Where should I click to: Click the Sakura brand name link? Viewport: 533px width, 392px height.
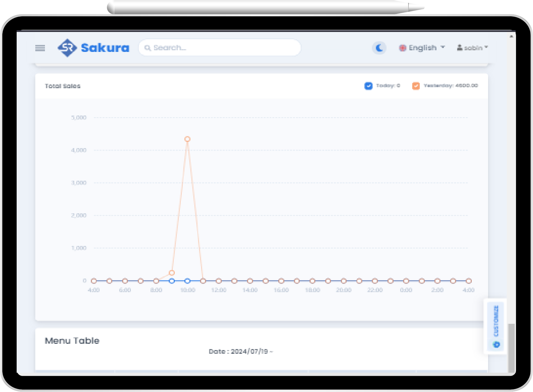click(x=105, y=48)
